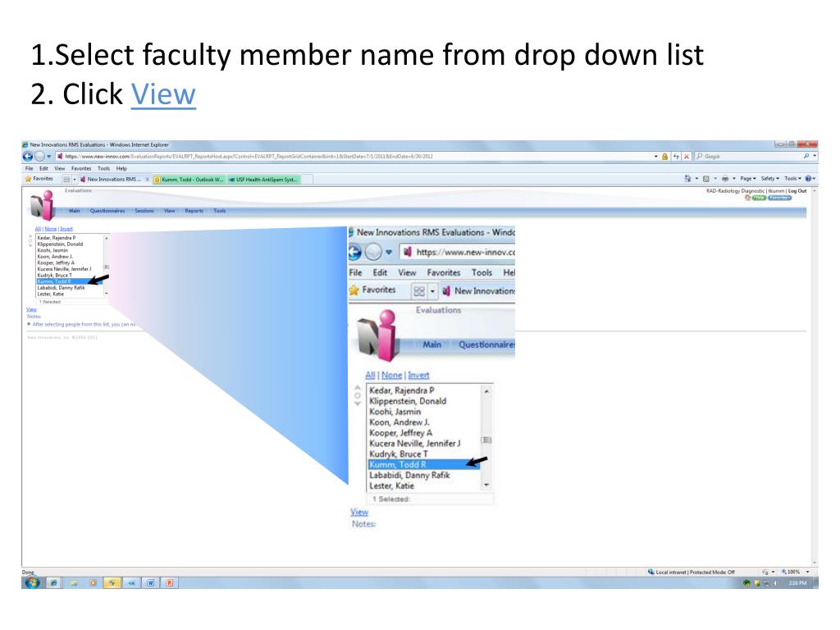
Task: Open Word from the taskbar
Action: (151, 583)
